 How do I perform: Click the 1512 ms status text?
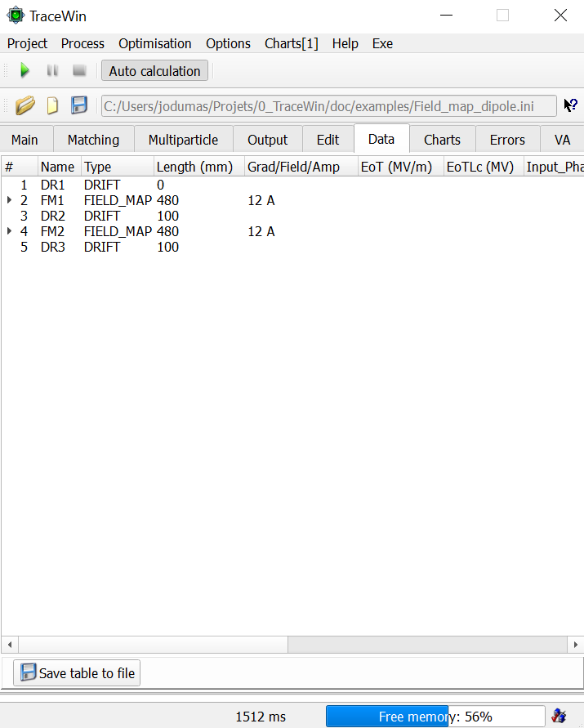(261, 717)
